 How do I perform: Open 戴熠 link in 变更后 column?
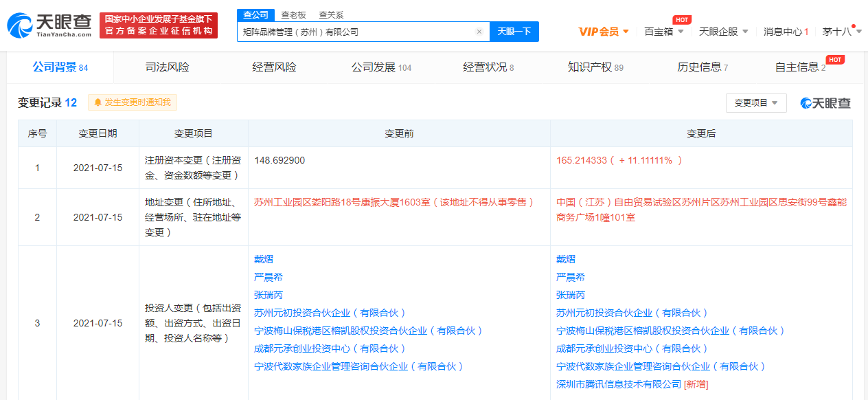coord(566,259)
